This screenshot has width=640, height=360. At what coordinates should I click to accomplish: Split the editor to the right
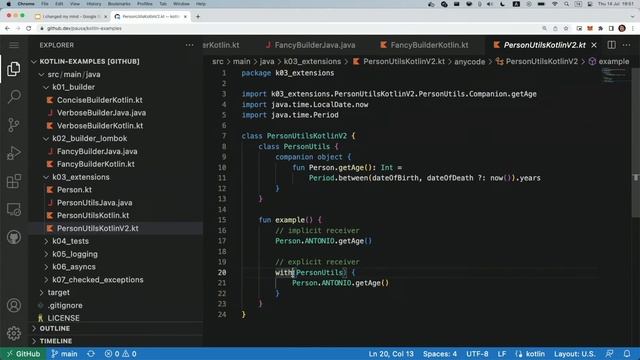(611, 45)
